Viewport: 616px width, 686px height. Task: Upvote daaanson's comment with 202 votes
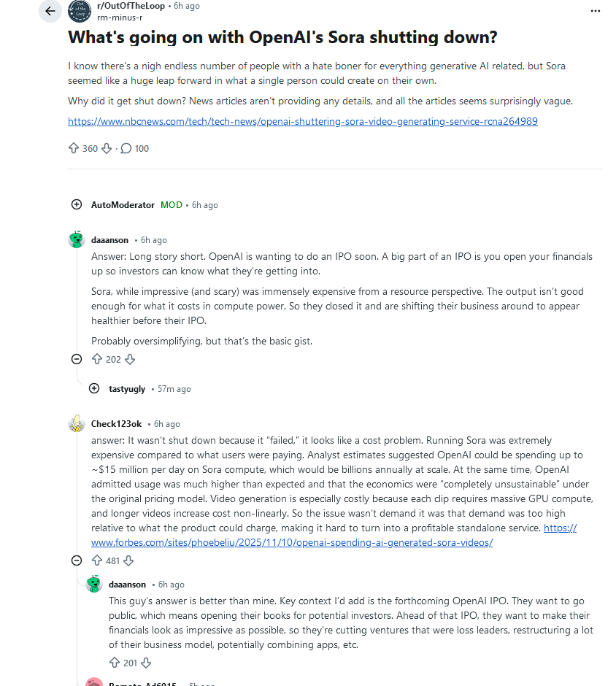(x=96, y=359)
